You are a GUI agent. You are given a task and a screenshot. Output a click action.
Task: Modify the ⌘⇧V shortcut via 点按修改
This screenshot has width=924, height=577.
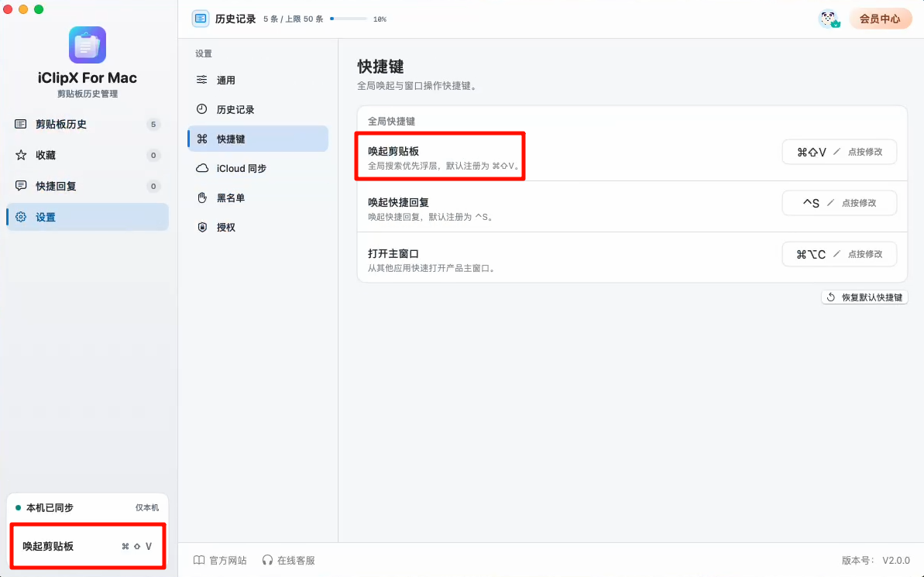(839, 152)
